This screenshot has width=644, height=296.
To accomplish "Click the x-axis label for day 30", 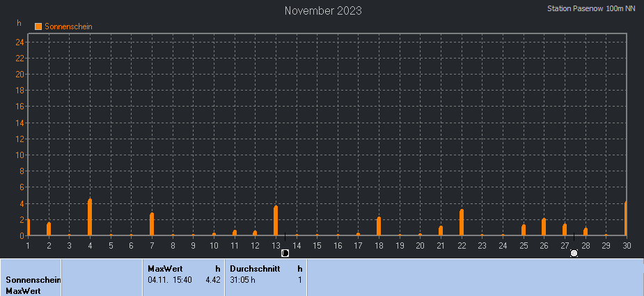I will 627,245.
